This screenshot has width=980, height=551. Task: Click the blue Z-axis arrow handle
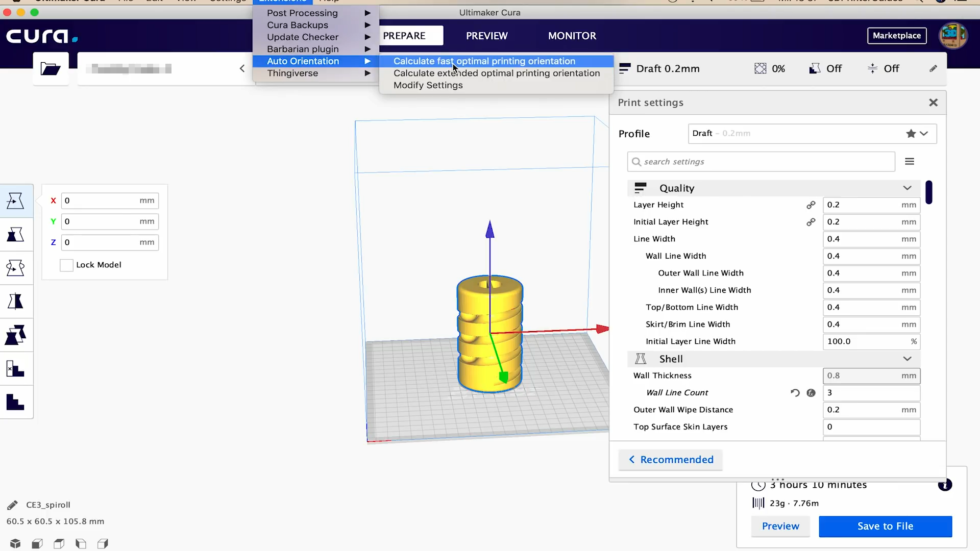pos(490,230)
